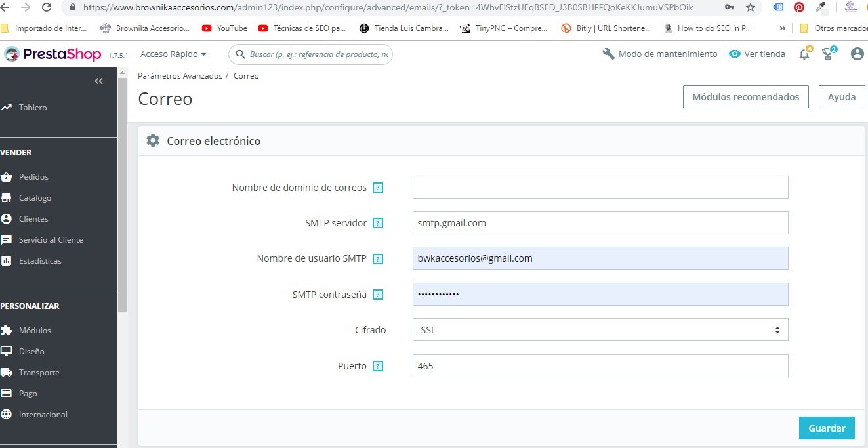Click the Buscar search box

pyautogui.click(x=310, y=54)
